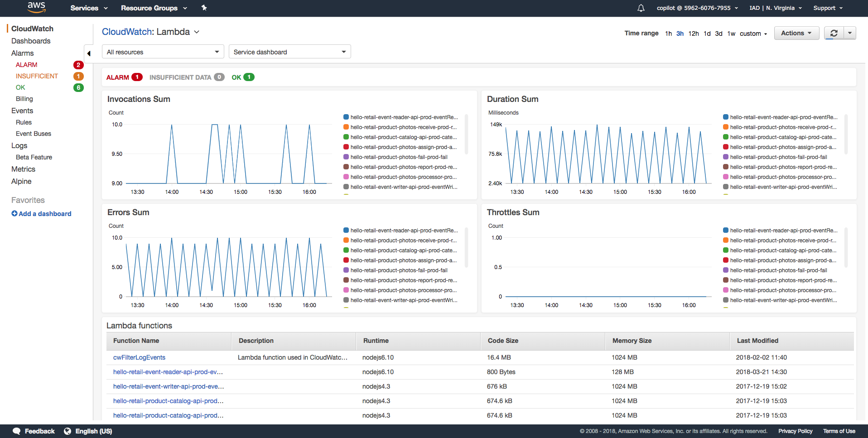Click the English (US) language selector
The width and height of the screenshot is (868, 438).
(x=94, y=431)
